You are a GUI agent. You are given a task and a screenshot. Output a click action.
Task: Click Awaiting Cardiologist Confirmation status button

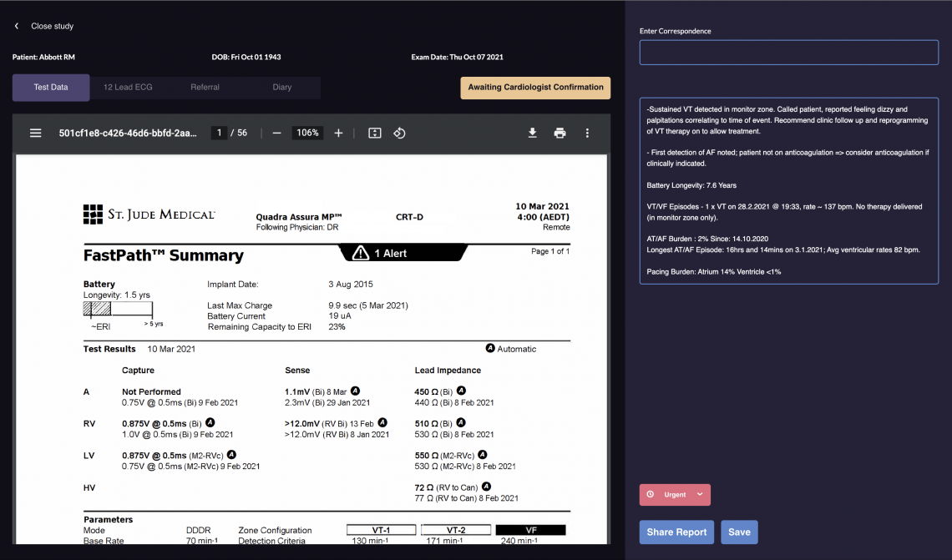(x=535, y=88)
